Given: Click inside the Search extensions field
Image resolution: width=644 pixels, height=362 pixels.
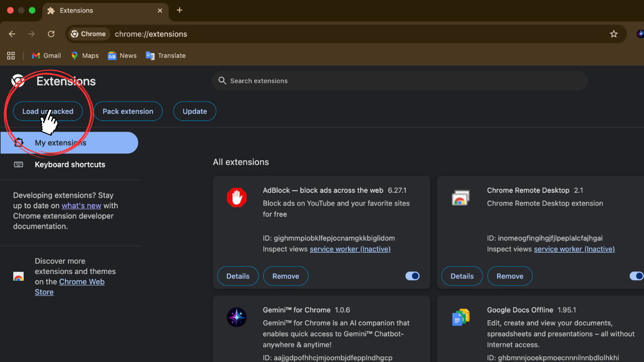Looking at the screenshot, I should pyautogui.click(x=400, y=80).
